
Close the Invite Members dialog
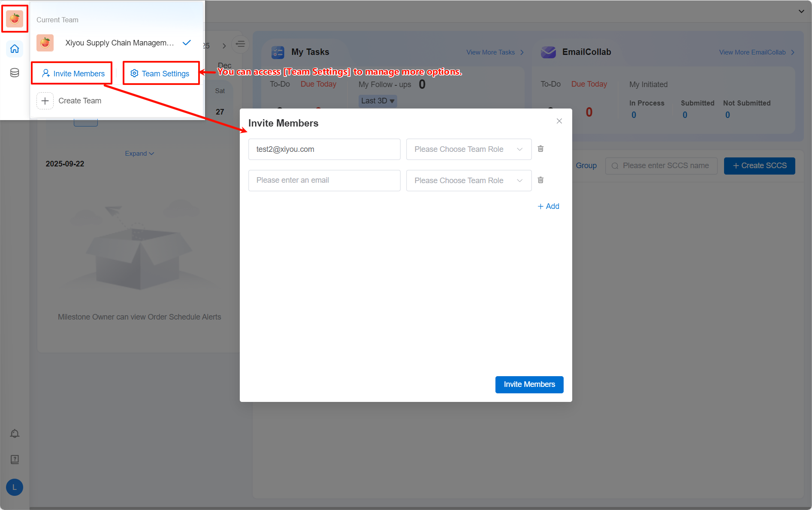(559, 121)
